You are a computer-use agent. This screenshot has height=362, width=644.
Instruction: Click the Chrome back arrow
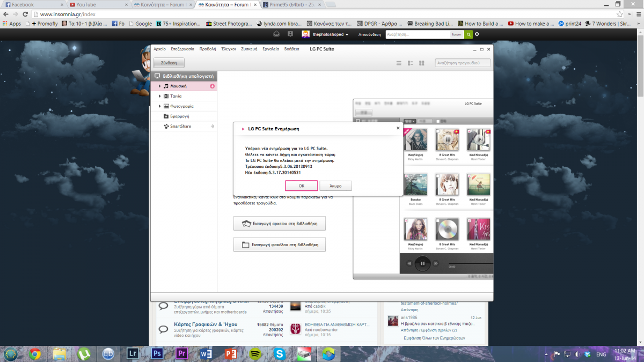pyautogui.click(x=6, y=14)
